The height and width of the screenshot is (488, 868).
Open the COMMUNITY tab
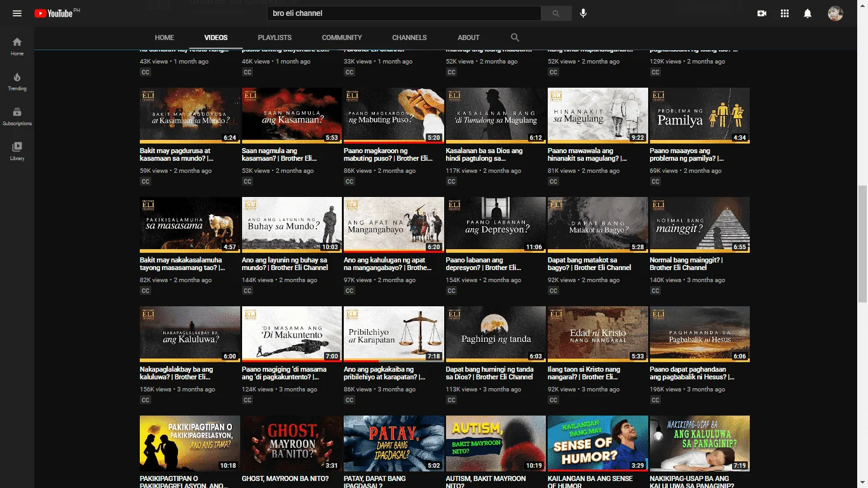(342, 37)
